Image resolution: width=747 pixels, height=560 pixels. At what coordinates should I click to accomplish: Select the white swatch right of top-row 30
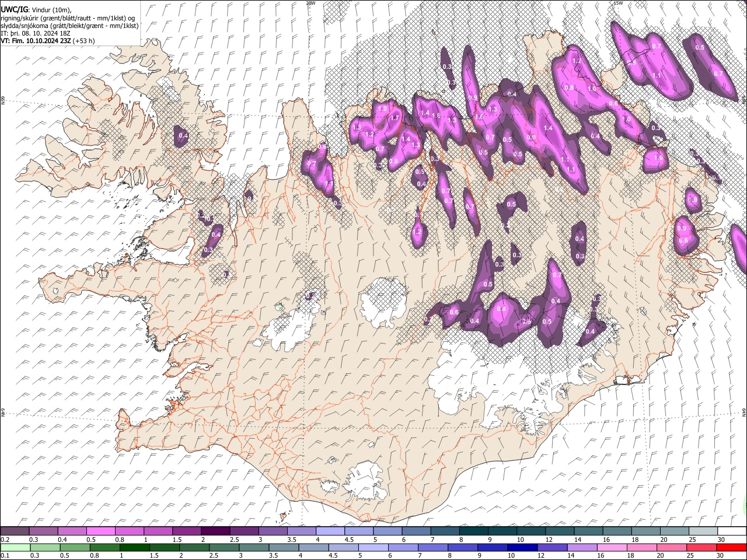click(731, 531)
